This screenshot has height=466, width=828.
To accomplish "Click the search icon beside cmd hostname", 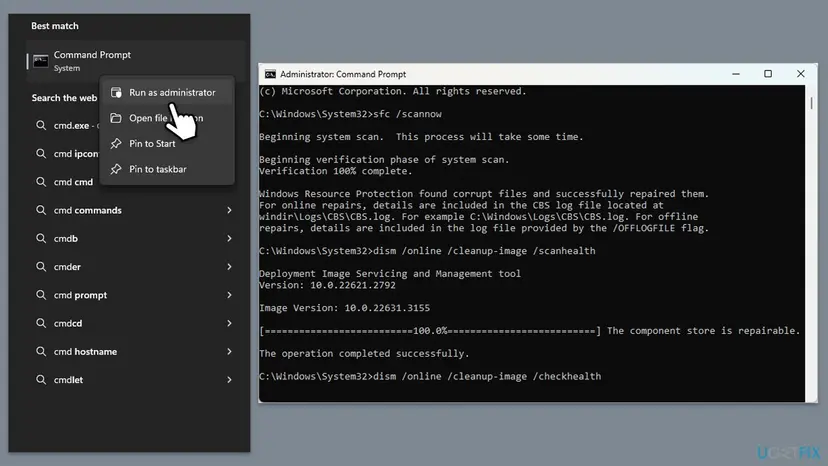I will pyautogui.click(x=41, y=351).
